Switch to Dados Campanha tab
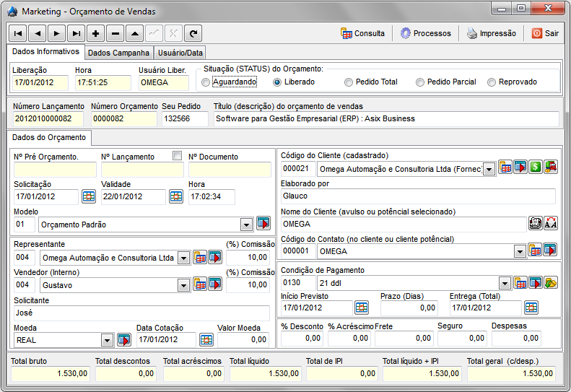The image size is (571, 392). point(118,53)
